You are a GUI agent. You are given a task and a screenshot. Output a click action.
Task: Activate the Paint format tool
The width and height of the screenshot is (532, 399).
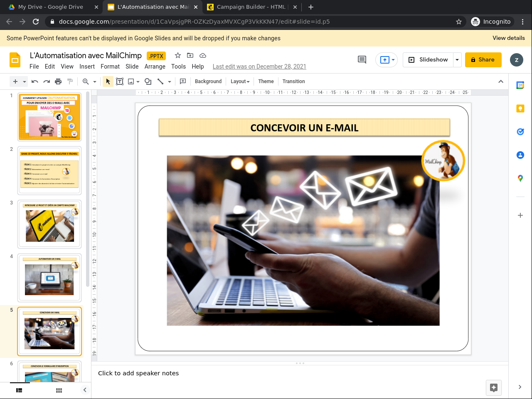pyautogui.click(x=70, y=81)
